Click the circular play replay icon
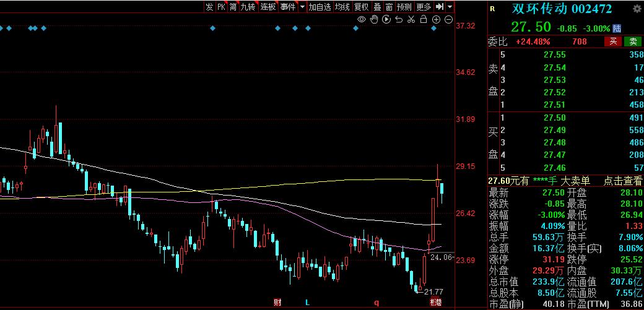This screenshot has width=644, height=310. click(x=386, y=19)
